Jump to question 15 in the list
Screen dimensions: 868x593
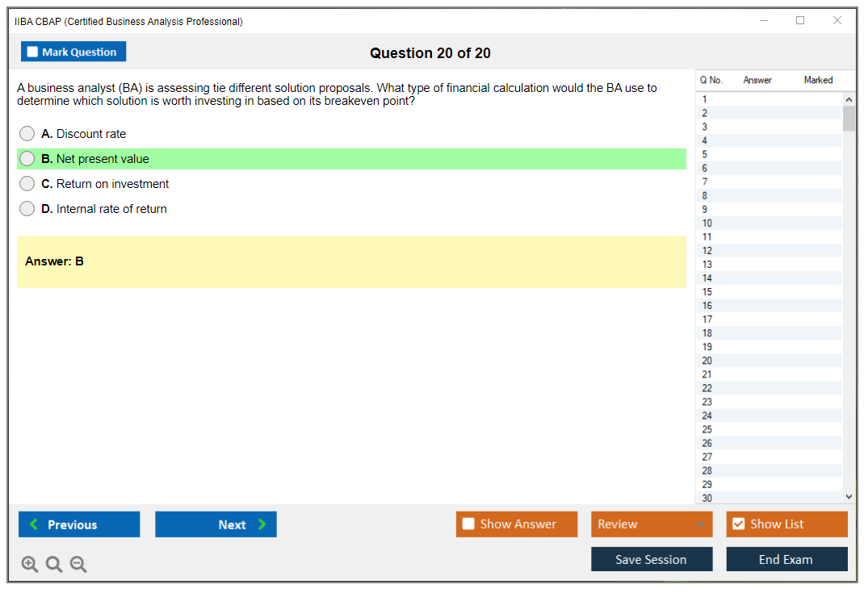707,292
